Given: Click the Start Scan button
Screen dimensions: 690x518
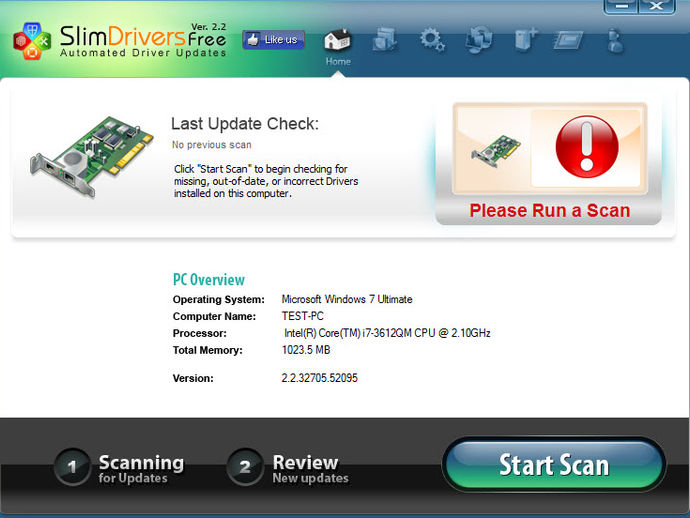Looking at the screenshot, I should (554, 465).
